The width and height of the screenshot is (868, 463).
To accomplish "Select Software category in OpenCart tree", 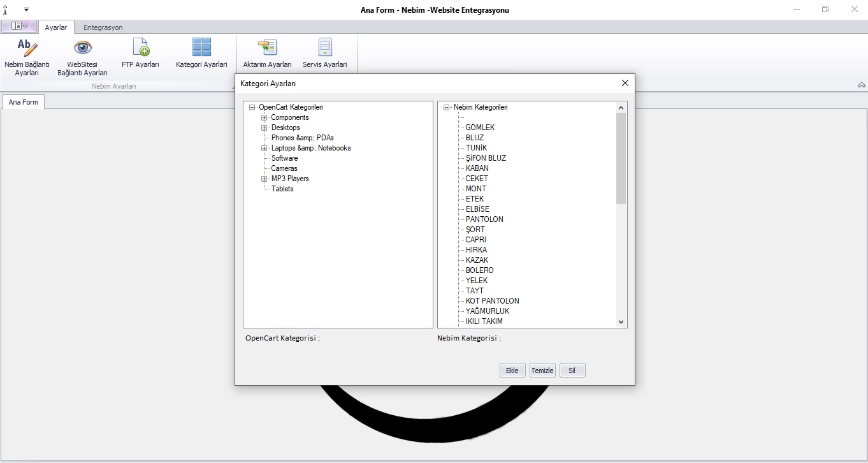I will point(285,158).
